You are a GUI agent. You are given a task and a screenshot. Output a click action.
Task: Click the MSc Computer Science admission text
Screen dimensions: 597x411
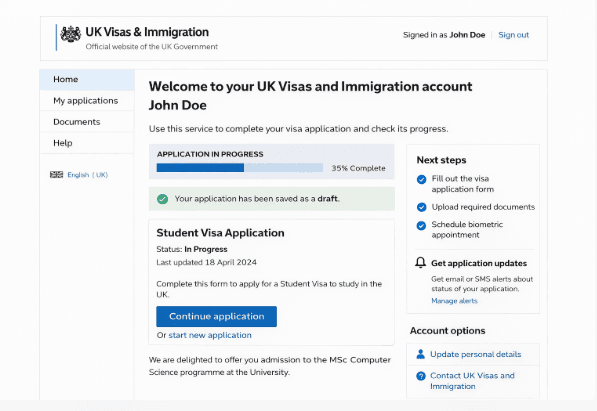click(270, 366)
